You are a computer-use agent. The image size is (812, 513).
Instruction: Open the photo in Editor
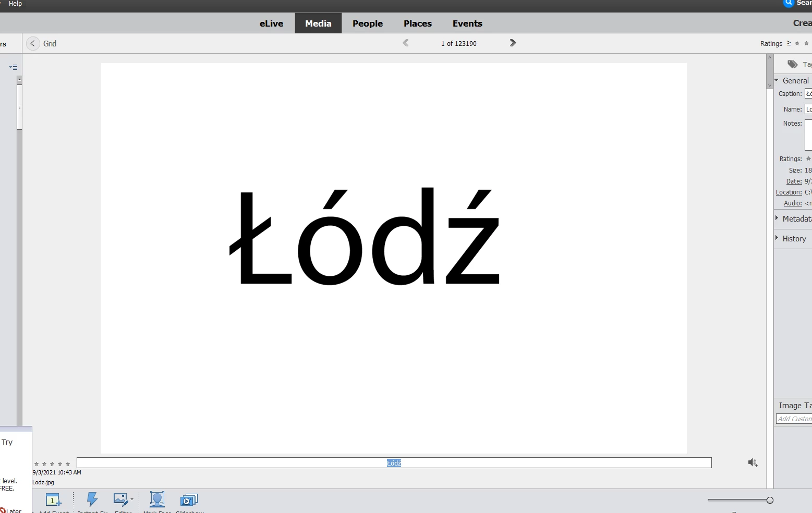tap(120, 499)
